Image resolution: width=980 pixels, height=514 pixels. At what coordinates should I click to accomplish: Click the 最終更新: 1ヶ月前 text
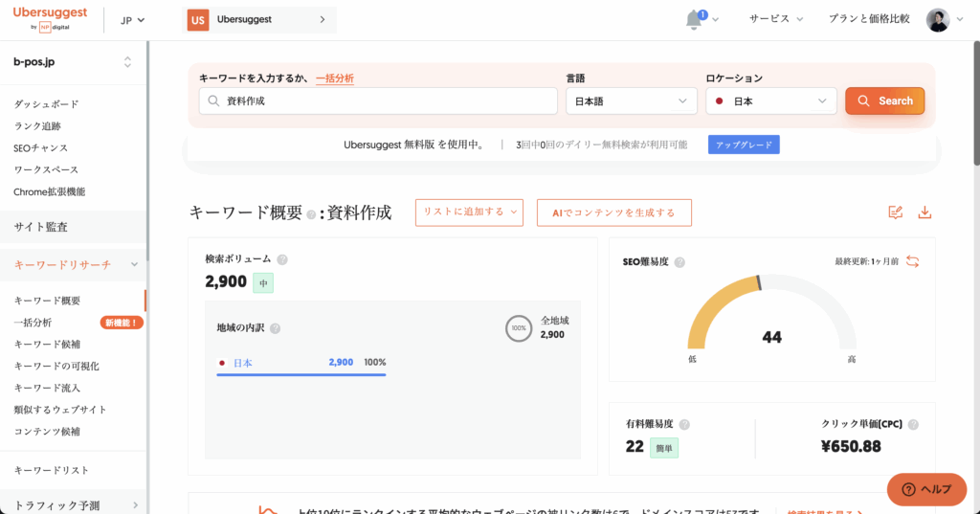[x=866, y=261]
